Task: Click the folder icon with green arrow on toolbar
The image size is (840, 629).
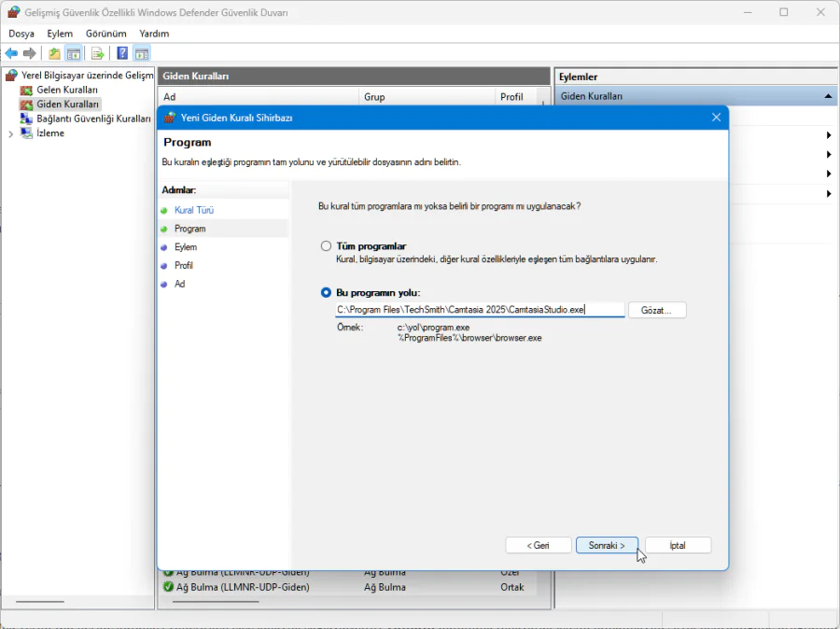Action: coord(54,53)
